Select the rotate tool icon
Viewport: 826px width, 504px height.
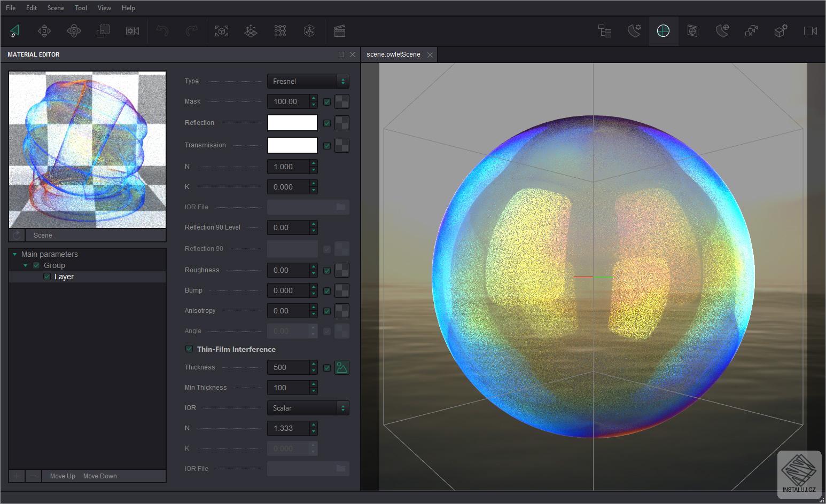point(74,31)
